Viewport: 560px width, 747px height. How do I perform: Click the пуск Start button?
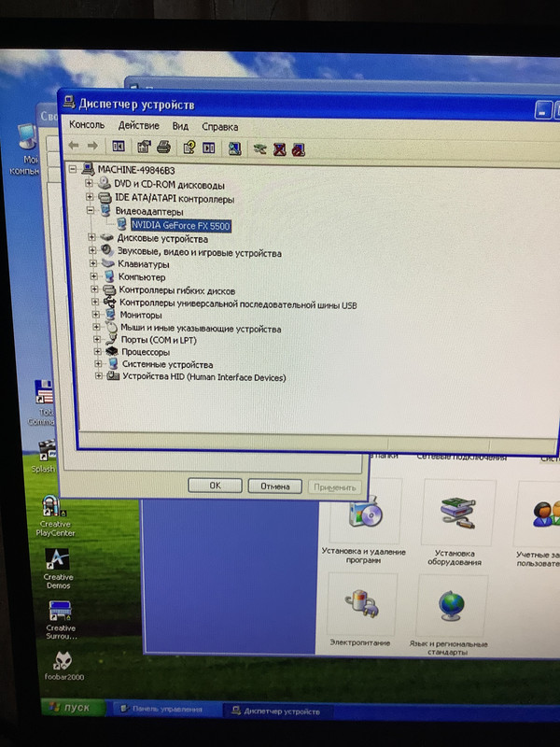[73, 708]
